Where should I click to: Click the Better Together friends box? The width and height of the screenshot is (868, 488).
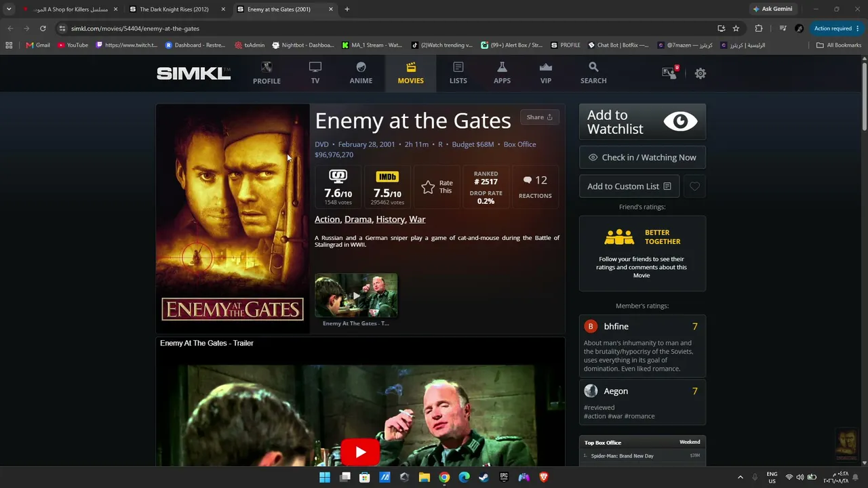(x=642, y=253)
